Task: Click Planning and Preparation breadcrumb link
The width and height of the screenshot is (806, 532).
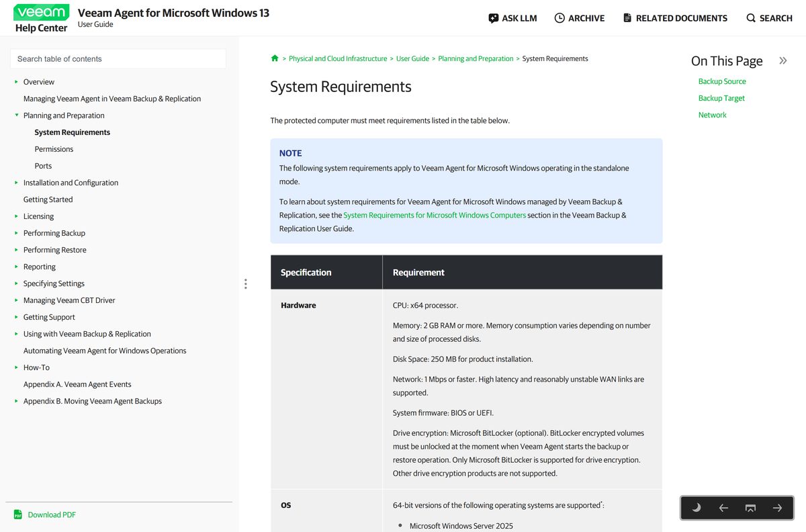Action: tap(476, 58)
